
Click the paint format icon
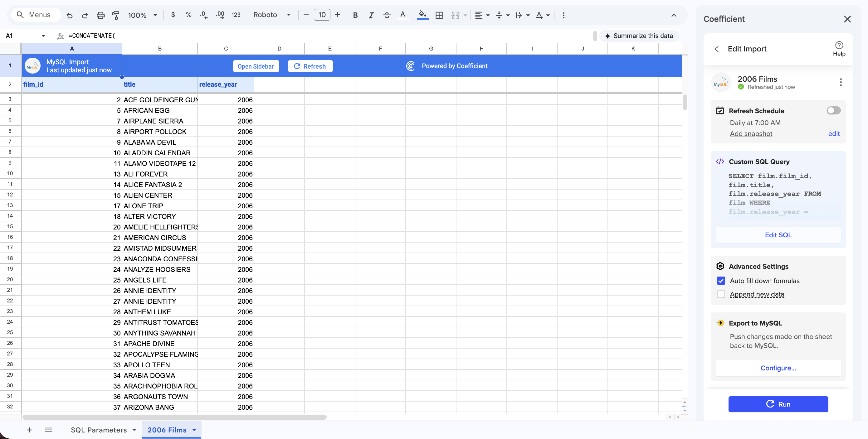[115, 15]
